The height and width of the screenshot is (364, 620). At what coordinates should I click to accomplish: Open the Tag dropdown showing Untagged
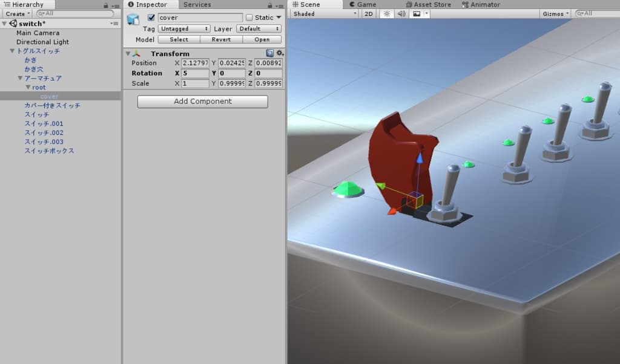point(184,28)
